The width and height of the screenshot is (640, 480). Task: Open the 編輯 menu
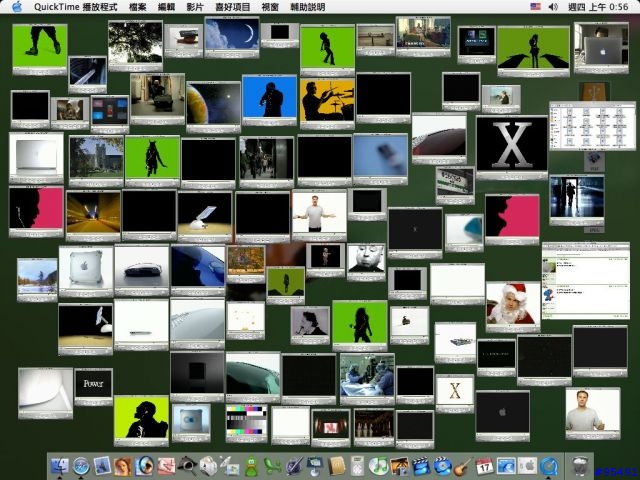point(166,7)
